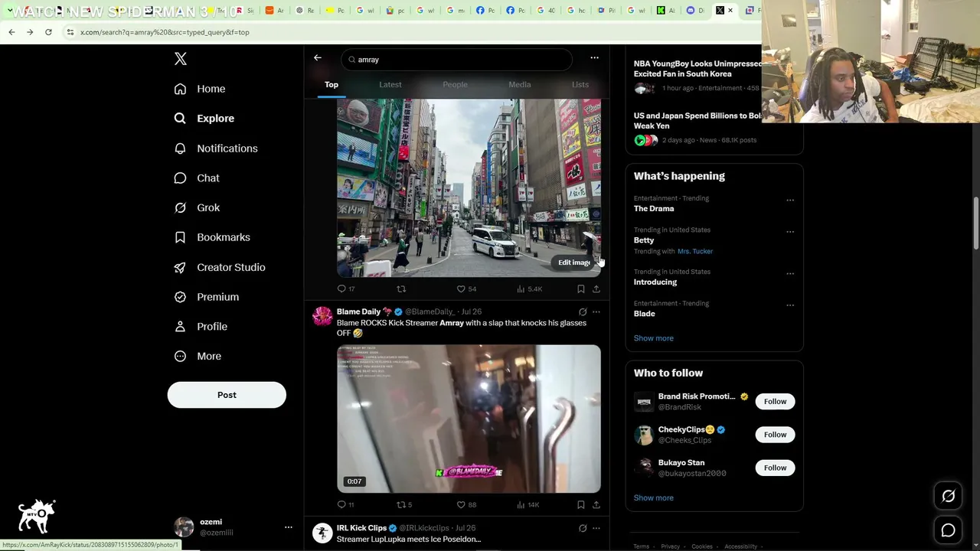The height and width of the screenshot is (551, 980).
Task: Switch to the Latest tab
Action: (x=390, y=85)
